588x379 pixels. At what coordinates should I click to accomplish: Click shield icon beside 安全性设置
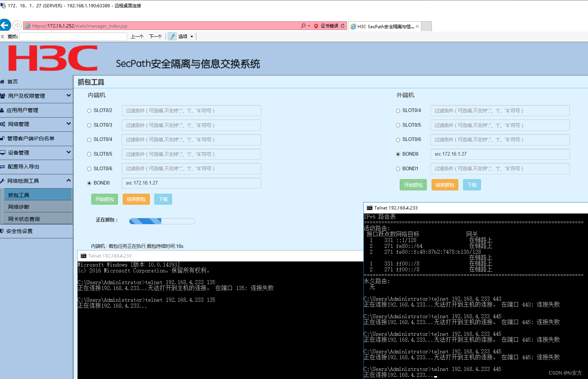(x=2, y=231)
